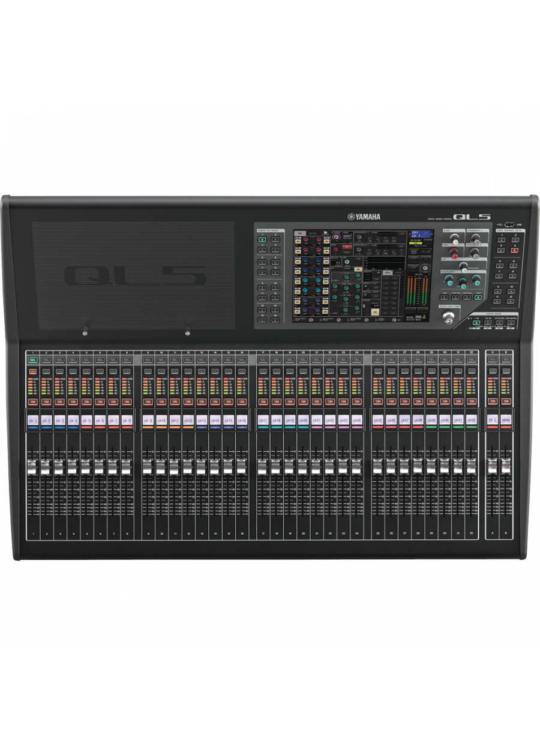Enable the CUE key on channel 1
The height and width of the screenshot is (756, 540).
pos(32,372)
